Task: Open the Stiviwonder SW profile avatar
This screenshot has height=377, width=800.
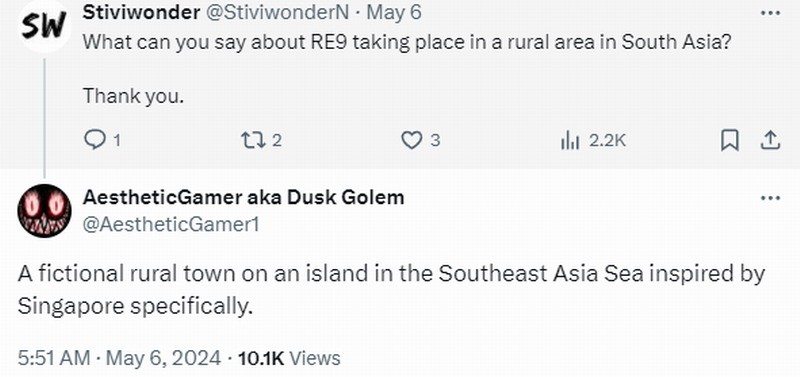Action: point(44,25)
